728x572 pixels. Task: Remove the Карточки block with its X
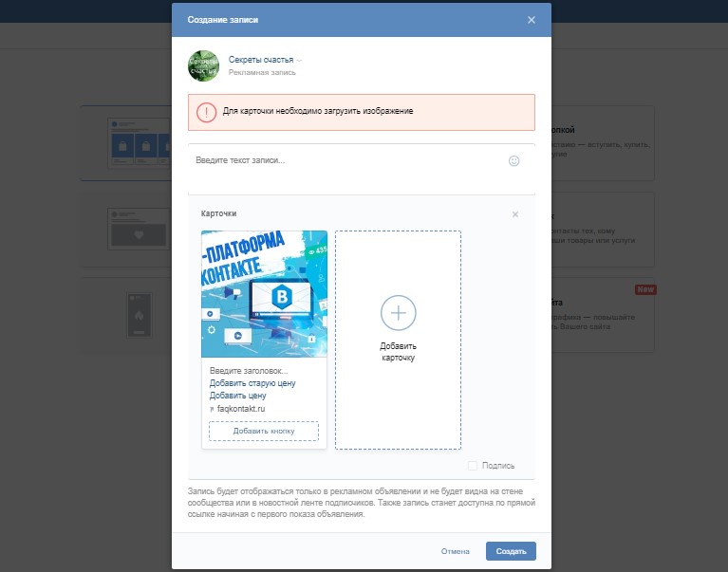click(x=514, y=214)
